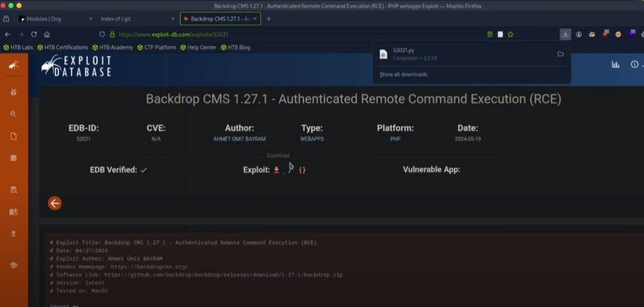Open the stats bar chart icon in header
Image resolution: width=644 pixels, height=307 pixels.
(x=615, y=65)
